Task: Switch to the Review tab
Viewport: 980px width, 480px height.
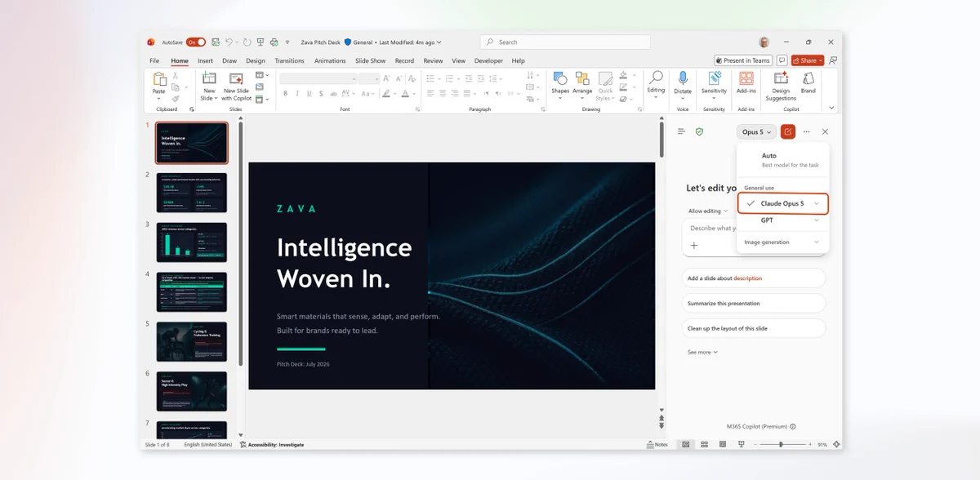Action: 433,60
